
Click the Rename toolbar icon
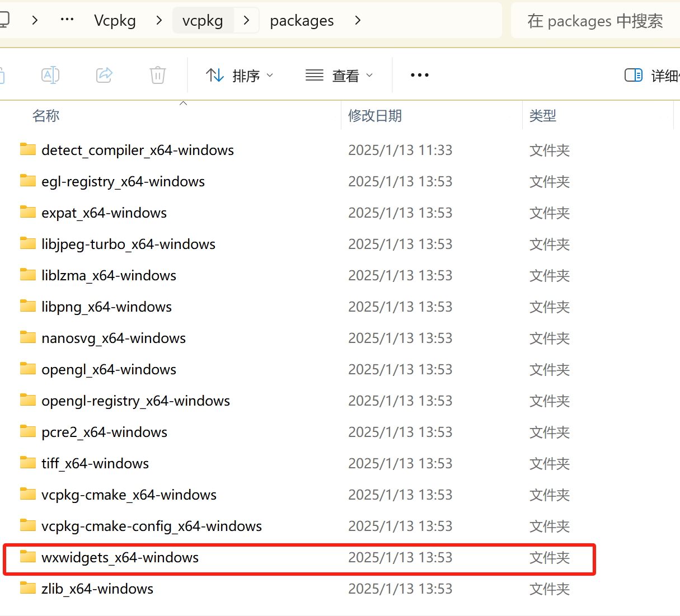pyautogui.click(x=50, y=75)
